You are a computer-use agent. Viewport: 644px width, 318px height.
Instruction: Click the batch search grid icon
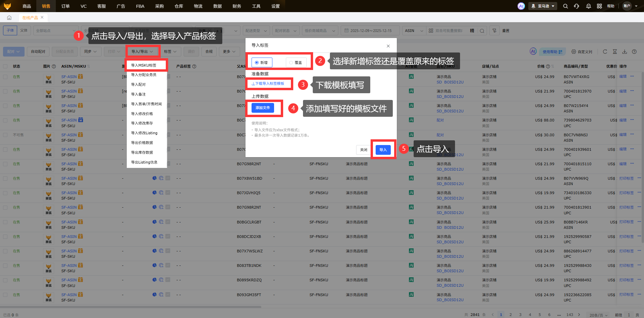[x=431, y=31]
